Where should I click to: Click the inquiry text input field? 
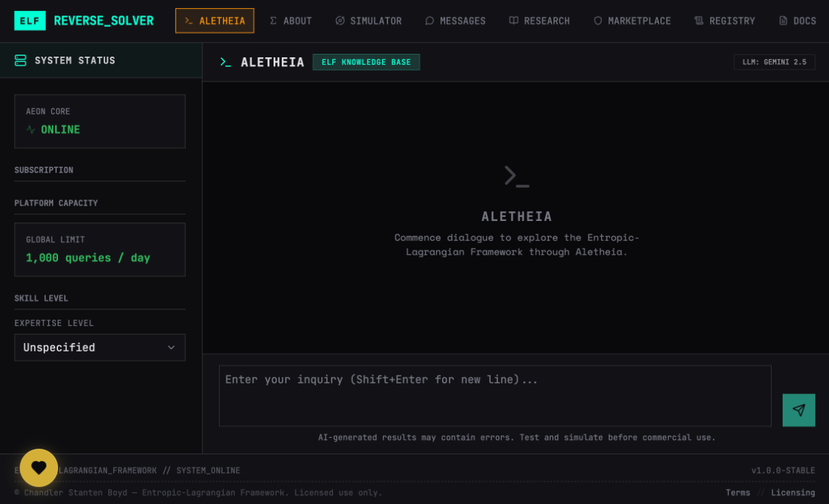(495, 396)
